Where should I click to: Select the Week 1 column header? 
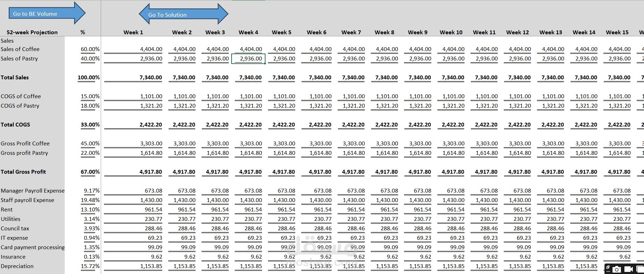coord(133,32)
